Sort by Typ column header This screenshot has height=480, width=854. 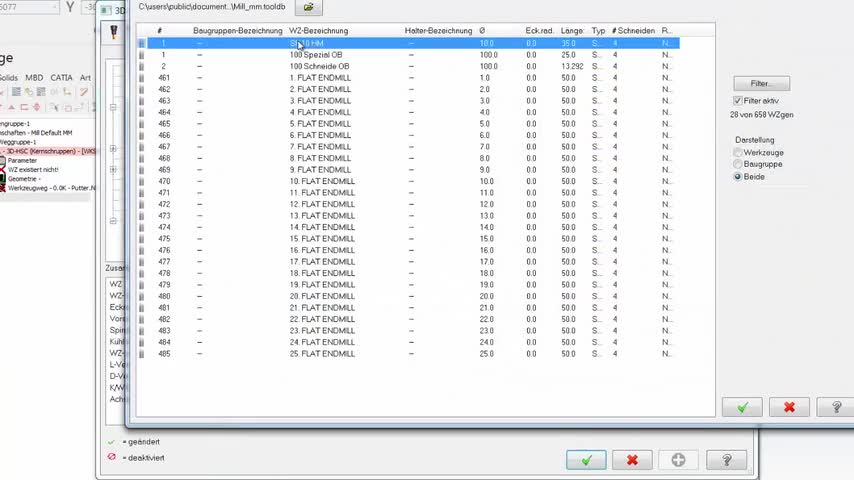pyautogui.click(x=598, y=31)
